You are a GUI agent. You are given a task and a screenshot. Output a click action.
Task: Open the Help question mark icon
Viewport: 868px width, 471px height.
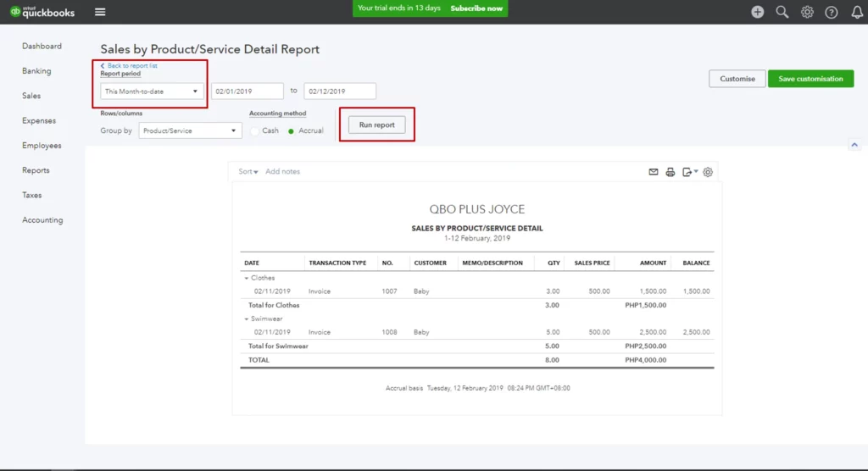click(832, 12)
